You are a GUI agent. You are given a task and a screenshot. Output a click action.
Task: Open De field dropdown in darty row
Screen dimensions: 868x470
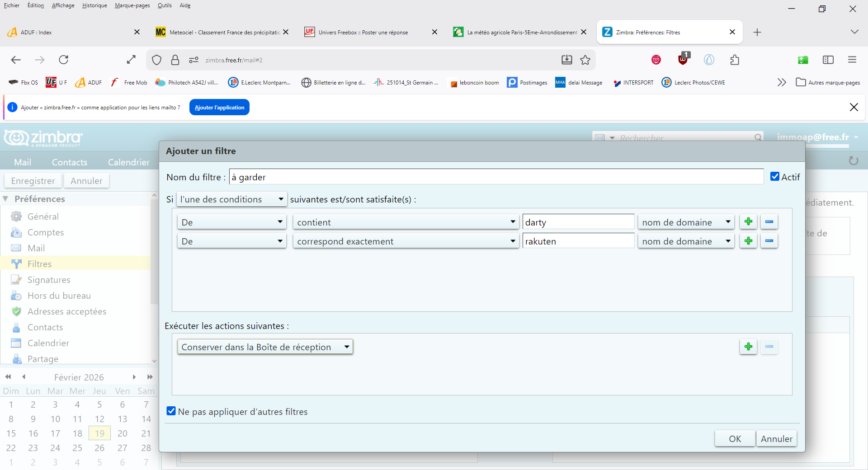tap(232, 222)
